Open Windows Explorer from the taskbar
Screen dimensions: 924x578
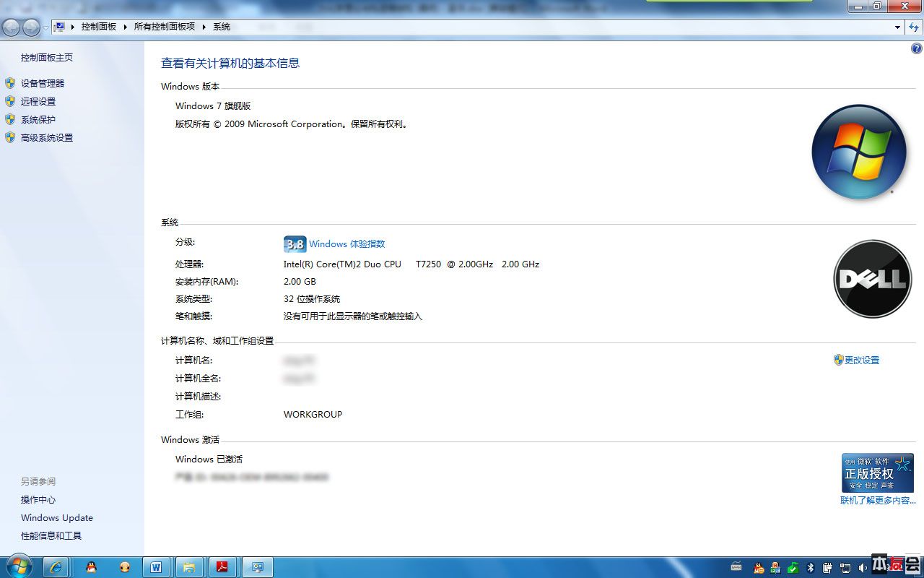click(189, 566)
